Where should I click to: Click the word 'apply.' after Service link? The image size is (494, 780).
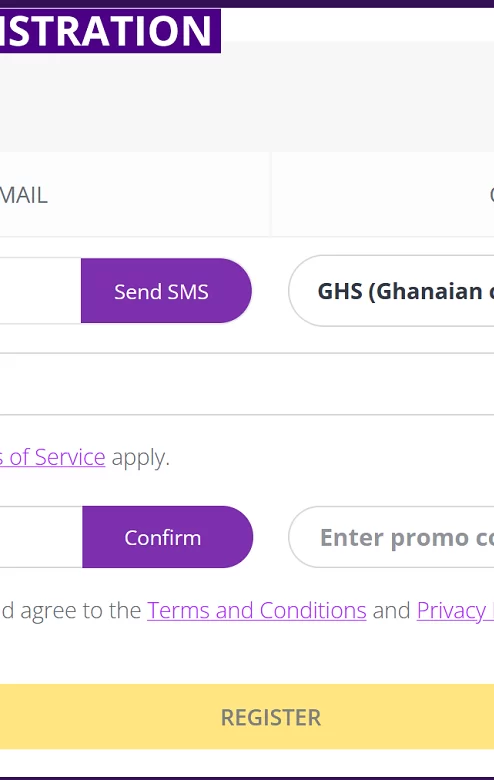tap(141, 458)
